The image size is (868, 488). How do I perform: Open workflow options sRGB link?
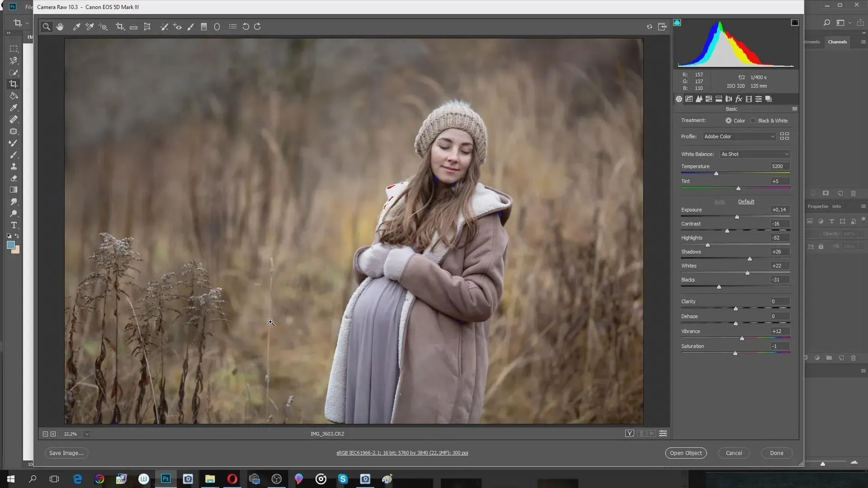pyautogui.click(x=402, y=453)
